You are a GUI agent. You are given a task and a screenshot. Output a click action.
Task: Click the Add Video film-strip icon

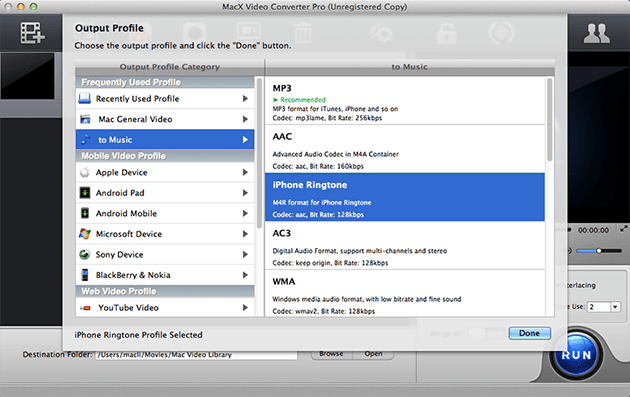pos(32,33)
